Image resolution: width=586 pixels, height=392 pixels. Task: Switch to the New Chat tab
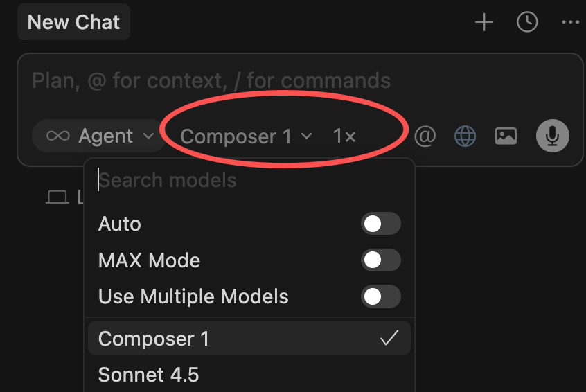(x=74, y=22)
